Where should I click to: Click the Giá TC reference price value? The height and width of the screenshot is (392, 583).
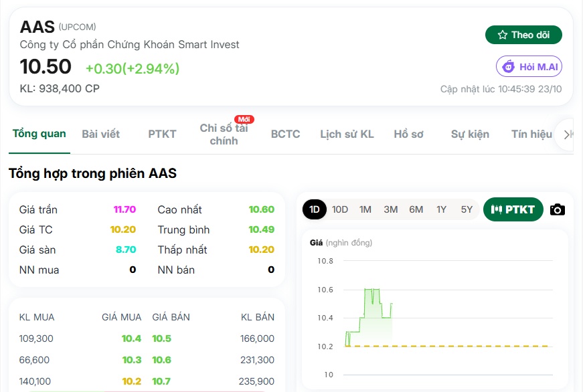coord(123,229)
